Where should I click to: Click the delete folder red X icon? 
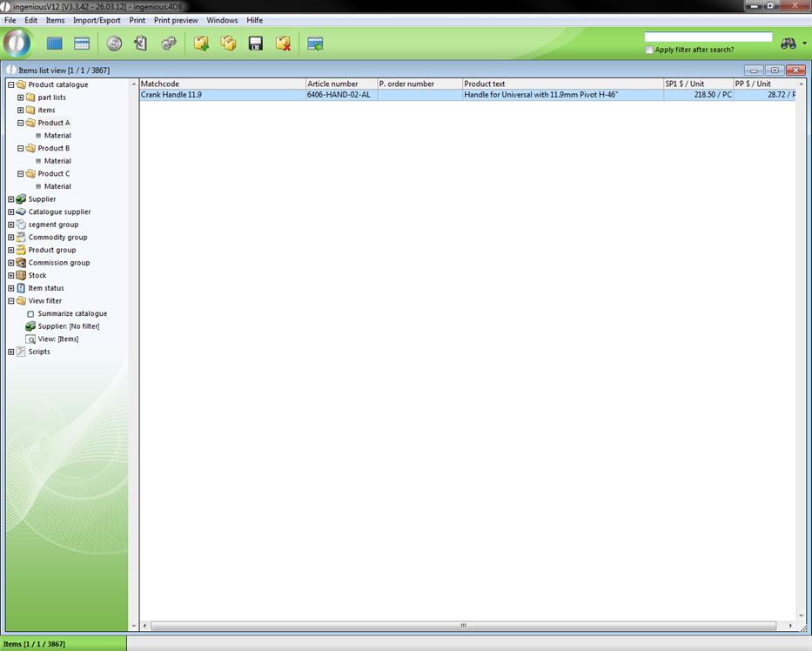tap(283, 44)
